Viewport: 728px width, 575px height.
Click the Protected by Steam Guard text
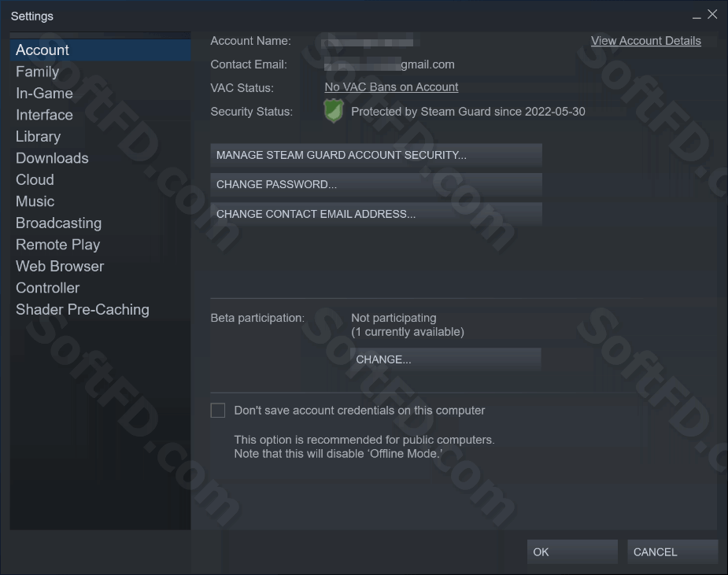[468, 112]
